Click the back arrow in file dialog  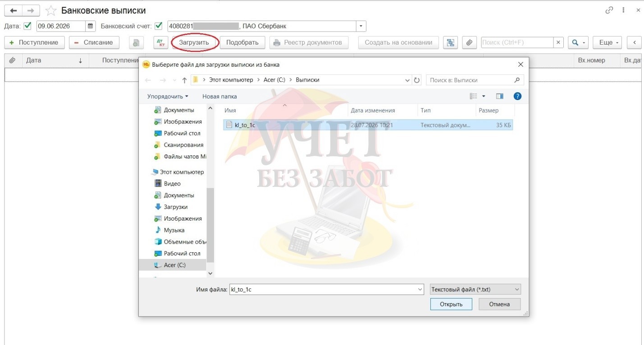(149, 80)
